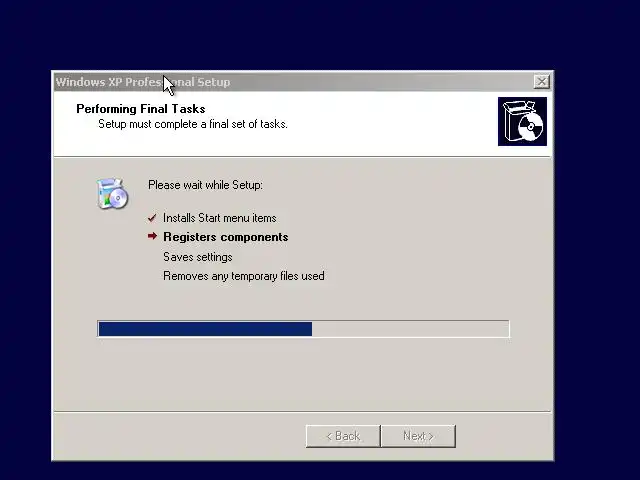
Task: Click the colorful setup CD icon beside the task list
Action: 112,193
